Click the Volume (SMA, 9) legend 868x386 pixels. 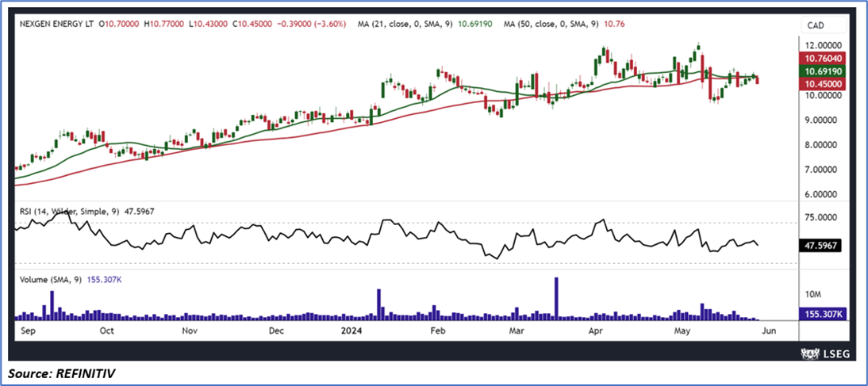(52, 281)
